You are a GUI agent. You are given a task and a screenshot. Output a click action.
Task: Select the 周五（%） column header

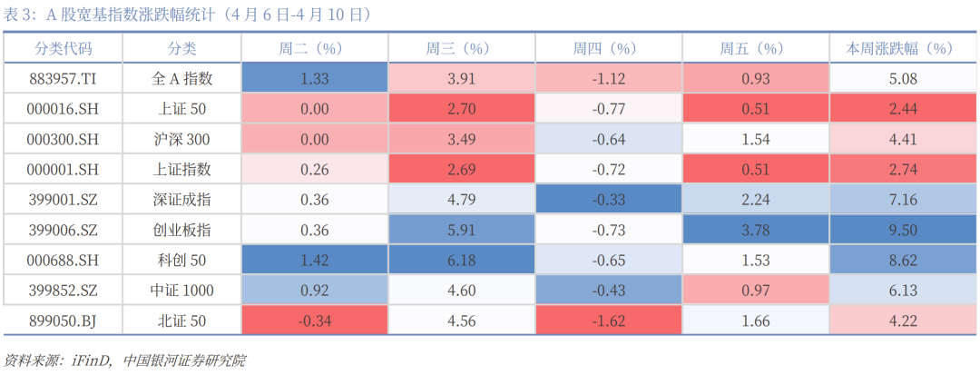(755, 48)
